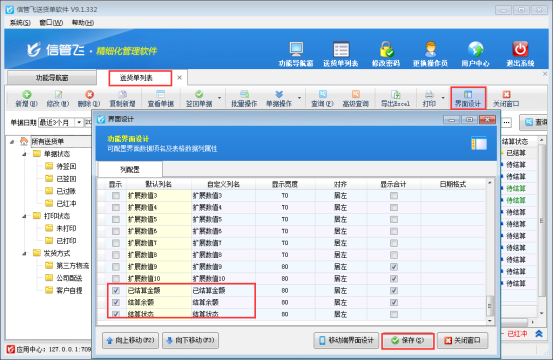Open 用户中心 globe icon
This screenshot has width=553, height=361.
pyautogui.click(x=475, y=49)
